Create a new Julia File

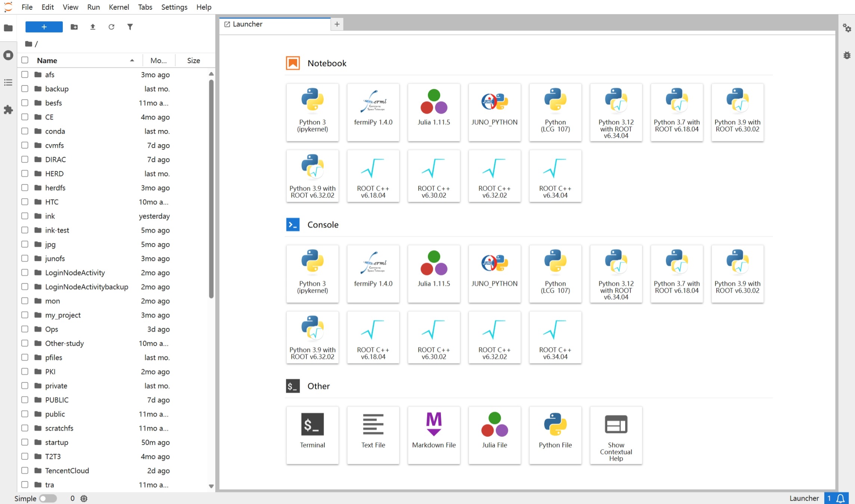coord(494,435)
